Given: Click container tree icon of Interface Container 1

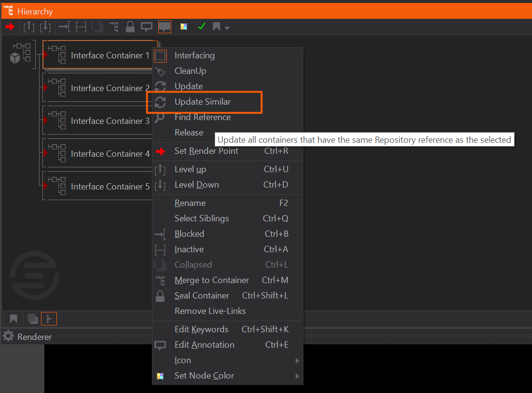Looking at the screenshot, I should (x=57, y=54).
